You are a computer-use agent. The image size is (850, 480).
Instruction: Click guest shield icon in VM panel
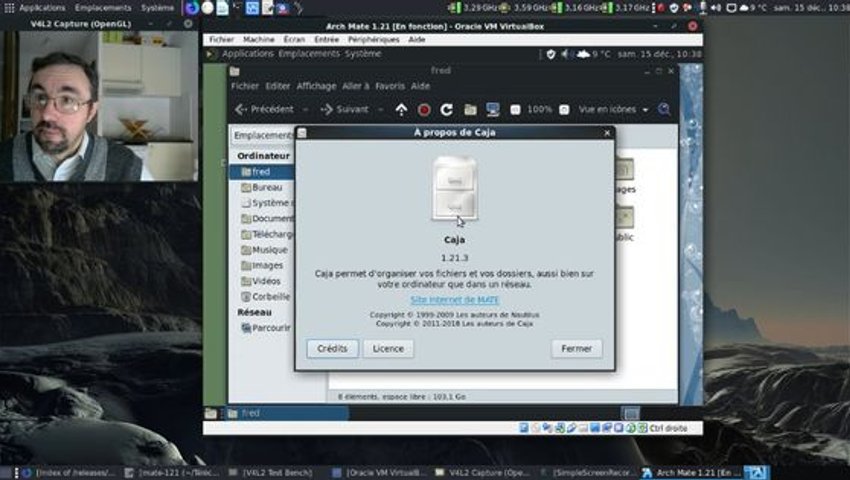tap(551, 54)
